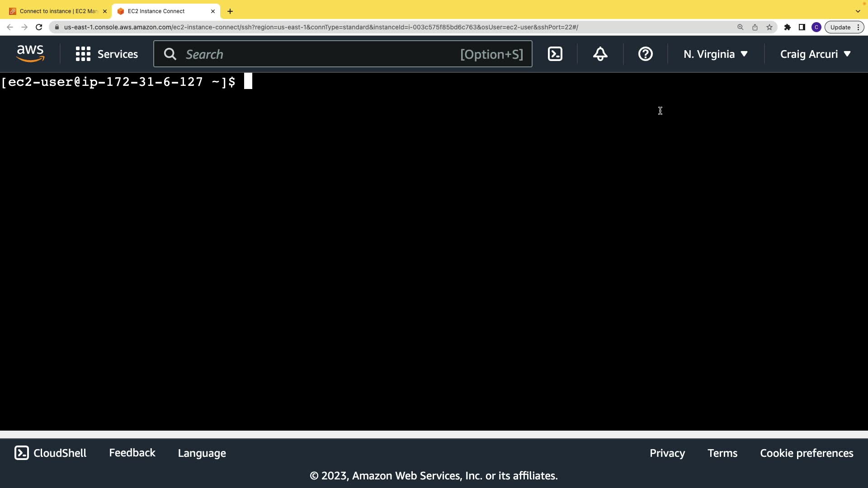Reload the page in the browser
The width and height of the screenshot is (868, 488).
click(39, 27)
